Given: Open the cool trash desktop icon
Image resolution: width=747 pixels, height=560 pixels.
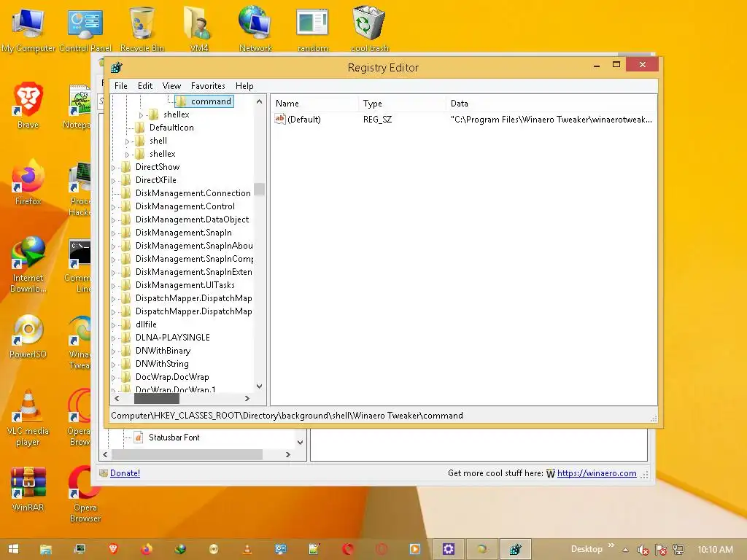Looking at the screenshot, I should point(370,29).
